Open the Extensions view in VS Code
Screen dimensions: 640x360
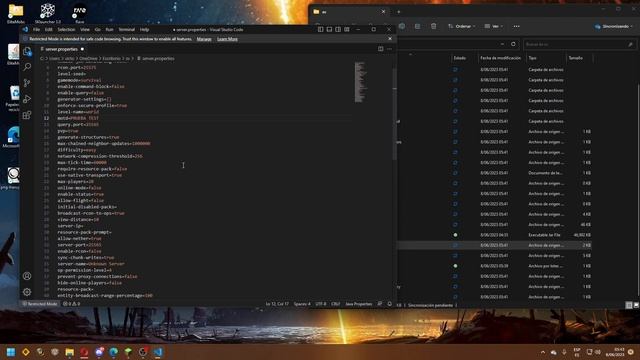[x=27, y=115]
